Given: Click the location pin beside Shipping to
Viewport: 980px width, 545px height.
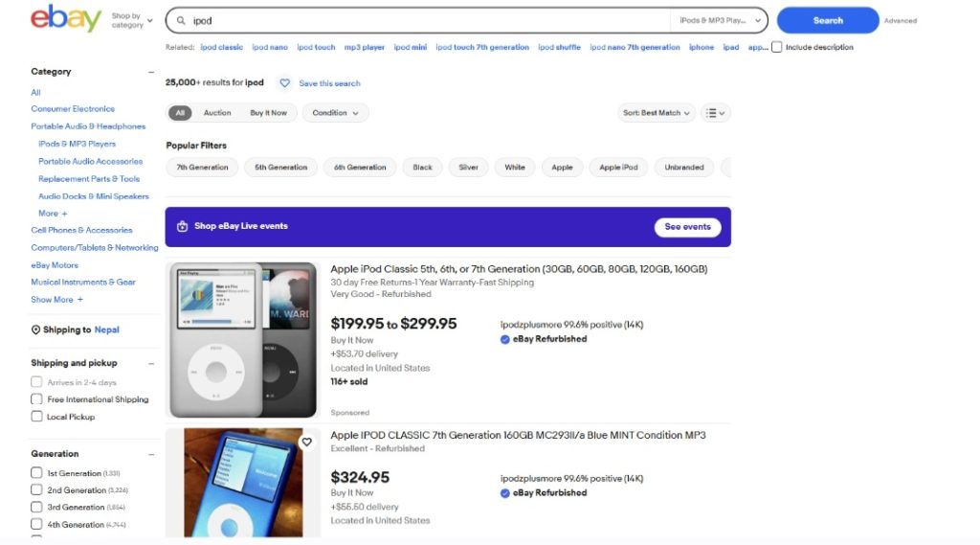Looking at the screenshot, I should tap(36, 329).
